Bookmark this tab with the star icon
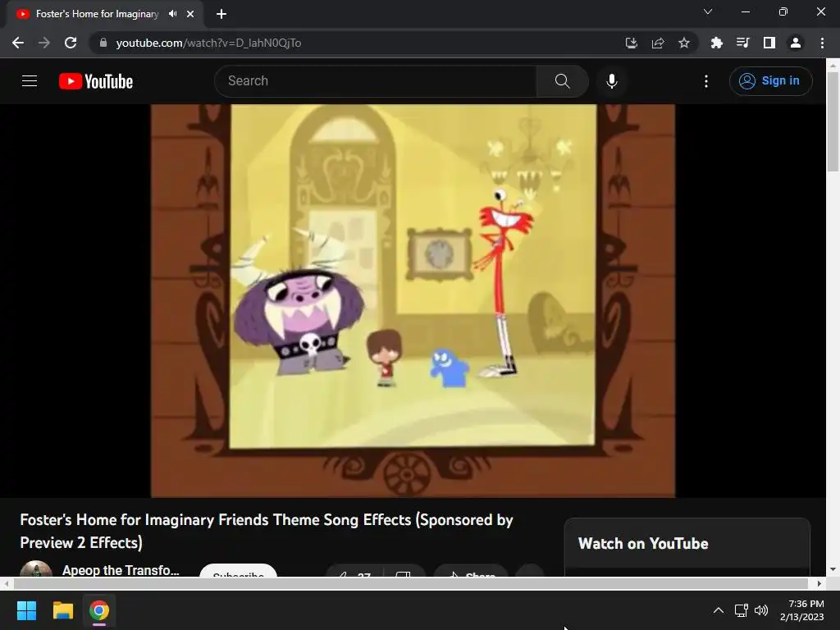This screenshot has width=840, height=630. coord(684,43)
